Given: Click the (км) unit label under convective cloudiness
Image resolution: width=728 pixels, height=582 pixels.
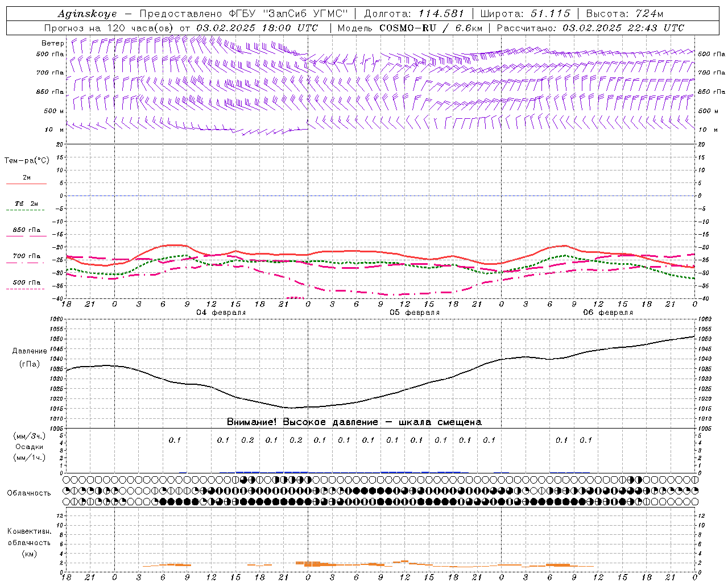Looking at the screenshot, I should tap(30, 554).
